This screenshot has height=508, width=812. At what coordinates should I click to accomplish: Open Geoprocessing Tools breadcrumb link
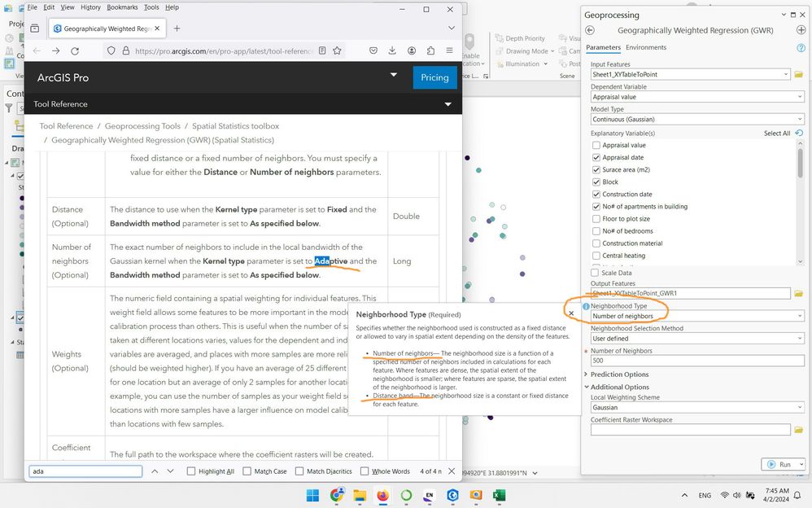tap(142, 126)
